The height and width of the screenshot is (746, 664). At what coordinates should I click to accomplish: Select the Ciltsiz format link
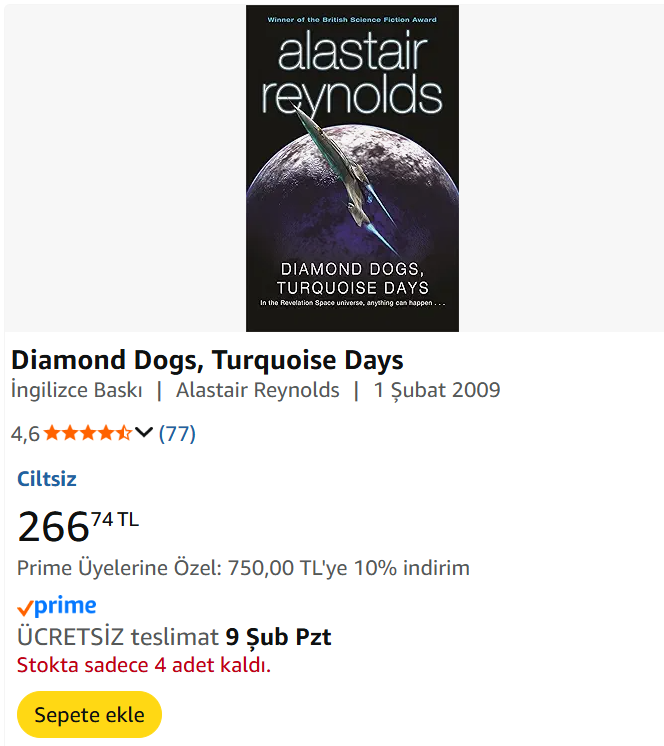(47, 478)
